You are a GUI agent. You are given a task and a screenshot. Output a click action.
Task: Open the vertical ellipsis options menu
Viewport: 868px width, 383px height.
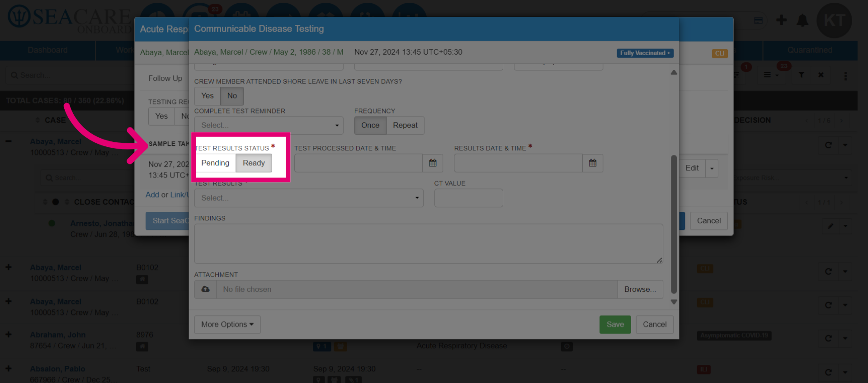845,76
